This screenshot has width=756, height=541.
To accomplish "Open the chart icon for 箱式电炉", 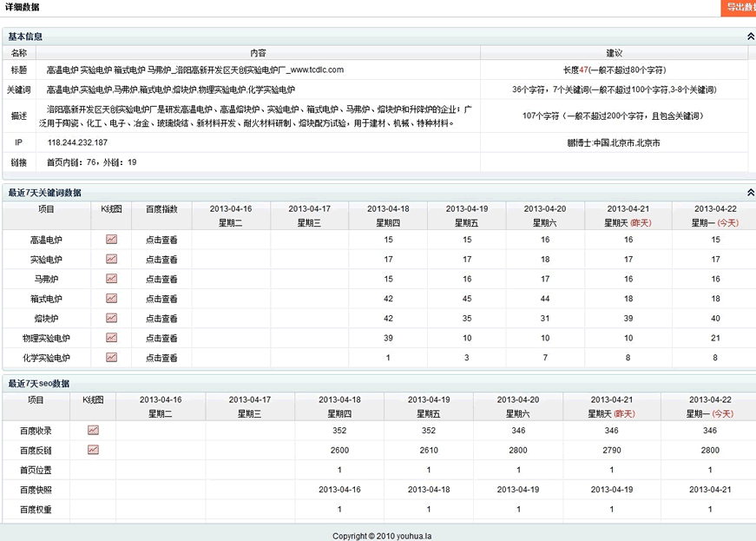I will pos(111,299).
